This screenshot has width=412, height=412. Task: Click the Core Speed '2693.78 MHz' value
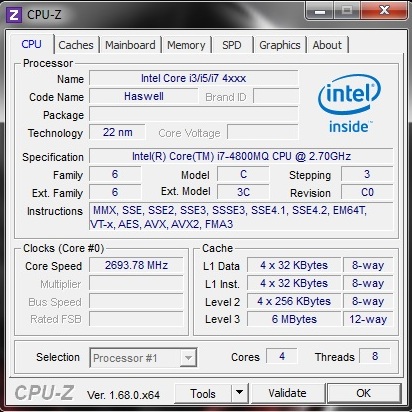click(x=136, y=265)
